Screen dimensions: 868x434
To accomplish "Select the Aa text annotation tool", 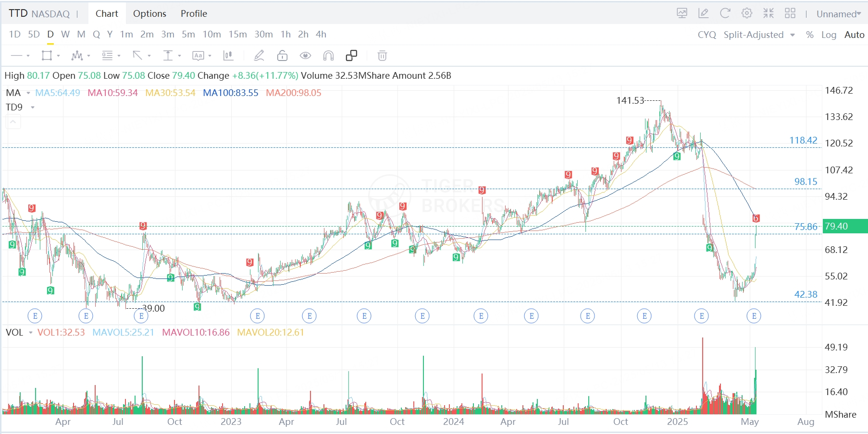I will pyautogui.click(x=198, y=56).
